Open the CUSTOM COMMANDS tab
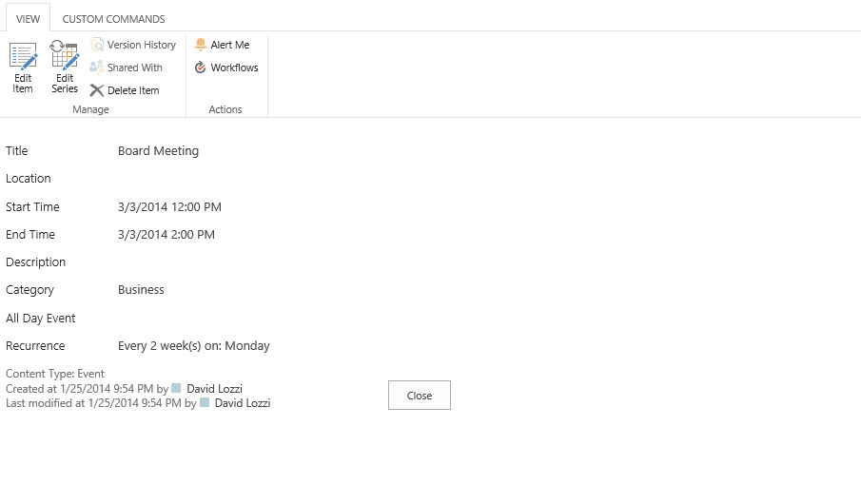861x504 pixels. [113, 19]
